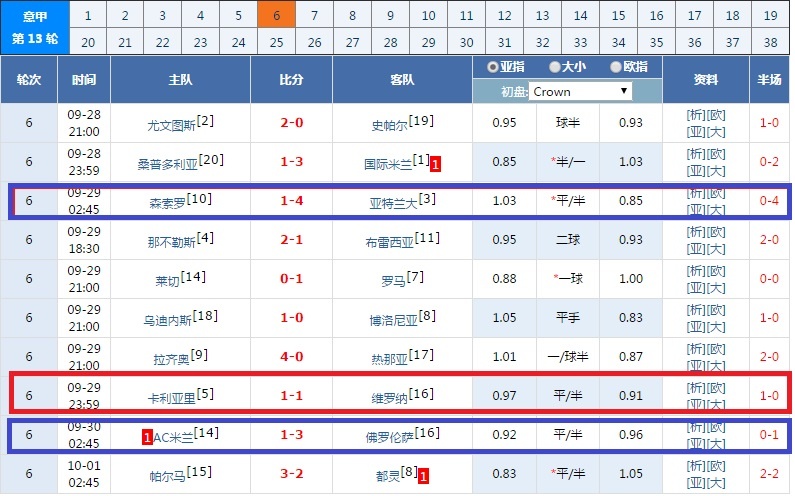
Task: Open team link 乌迪内斯
Action: (168, 321)
